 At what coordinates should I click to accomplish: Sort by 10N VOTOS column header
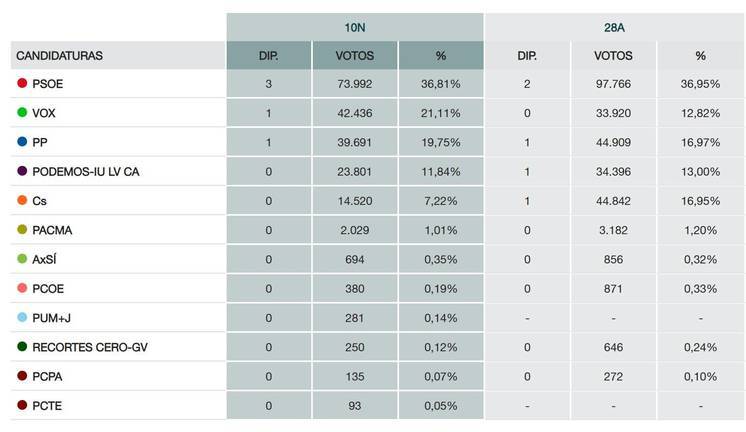(x=354, y=55)
